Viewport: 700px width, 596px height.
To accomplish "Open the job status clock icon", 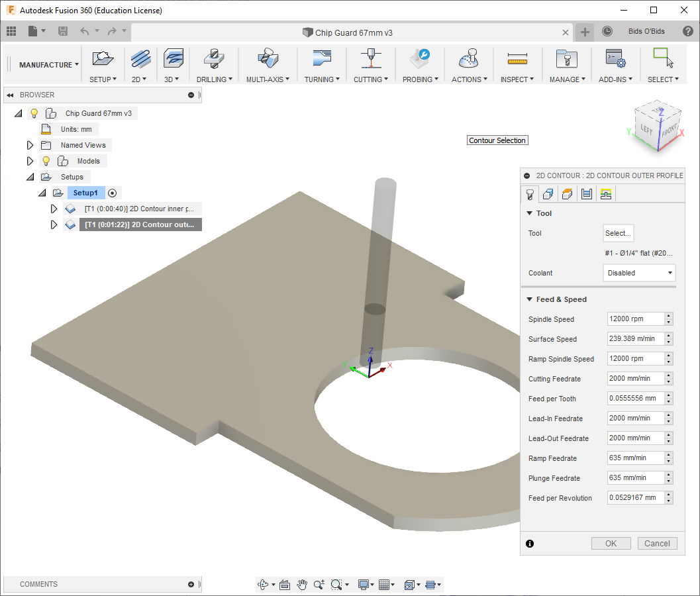I will pyautogui.click(x=607, y=31).
